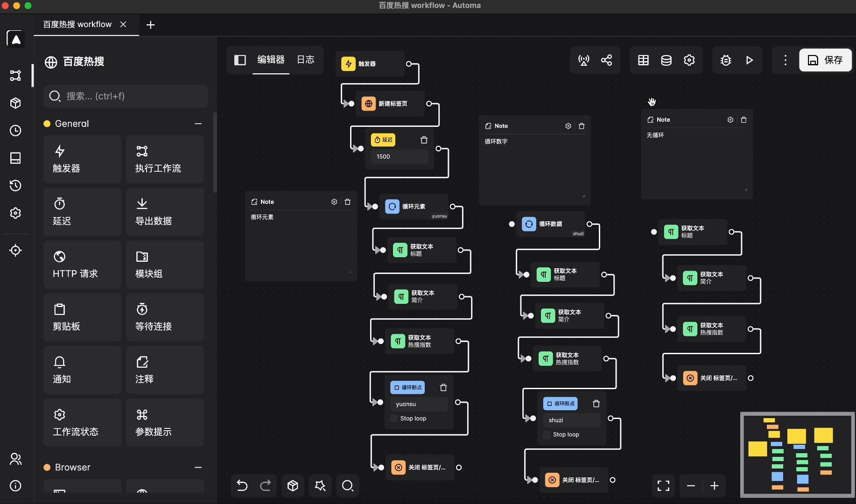Click the package cube icon in bottom toolbar
The image size is (856, 504).
tap(293, 486)
